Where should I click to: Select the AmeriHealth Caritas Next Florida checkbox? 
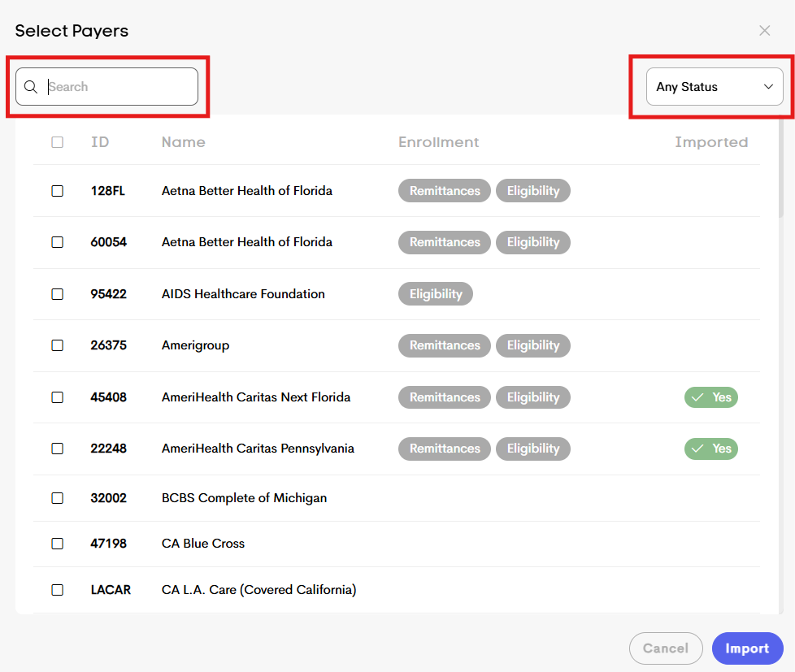click(x=57, y=397)
